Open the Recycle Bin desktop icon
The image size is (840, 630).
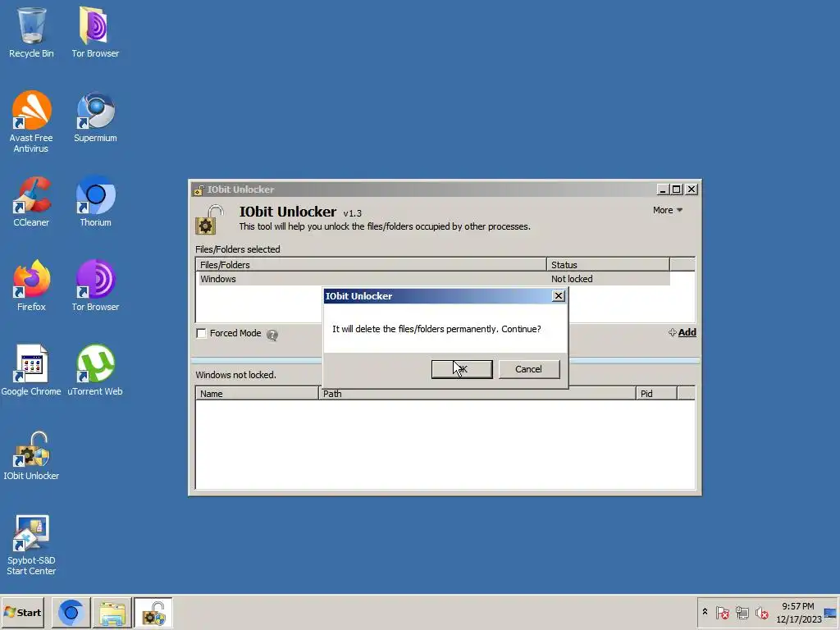click(x=31, y=32)
